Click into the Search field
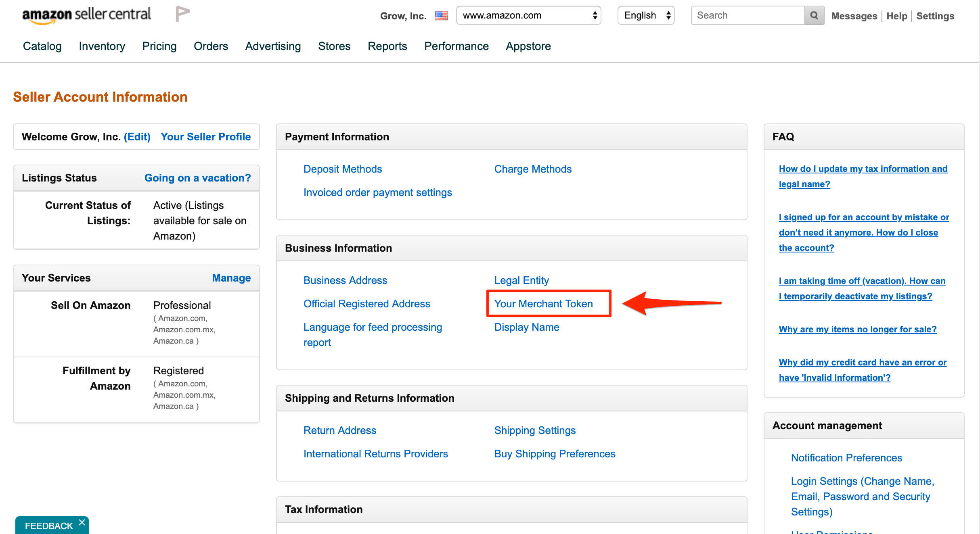Screen dimensions: 980x534 [748, 15]
